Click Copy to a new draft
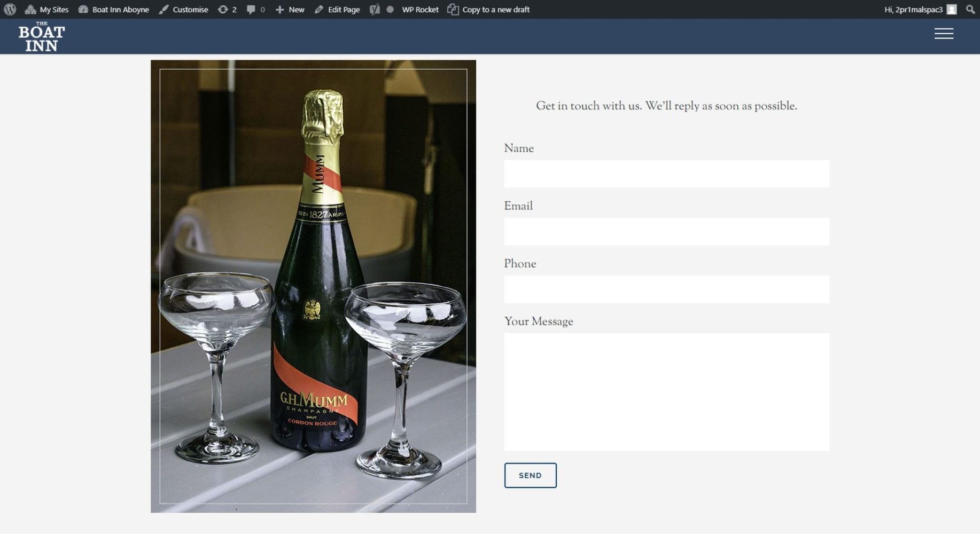 click(x=488, y=10)
